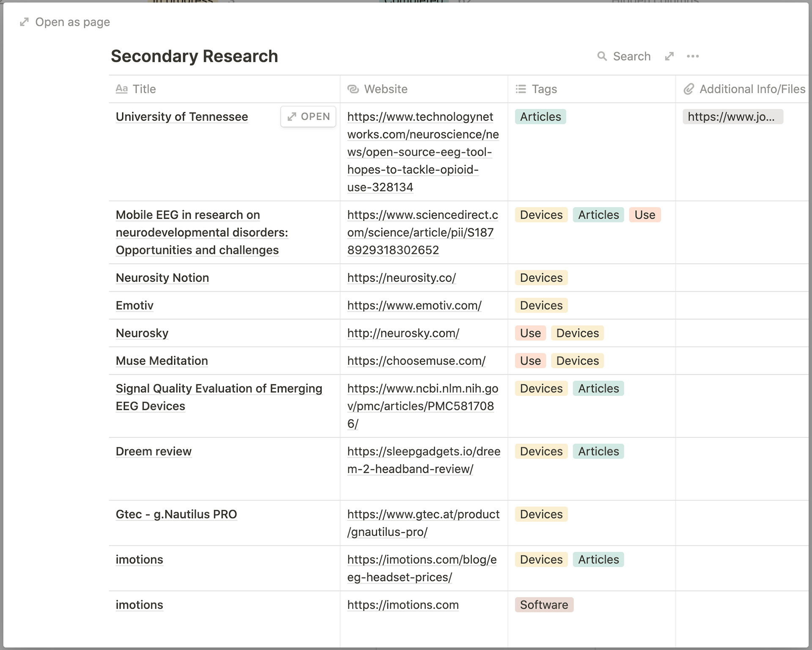Image resolution: width=812 pixels, height=650 pixels.
Task: Open the Tags column header menu
Action: (x=544, y=89)
